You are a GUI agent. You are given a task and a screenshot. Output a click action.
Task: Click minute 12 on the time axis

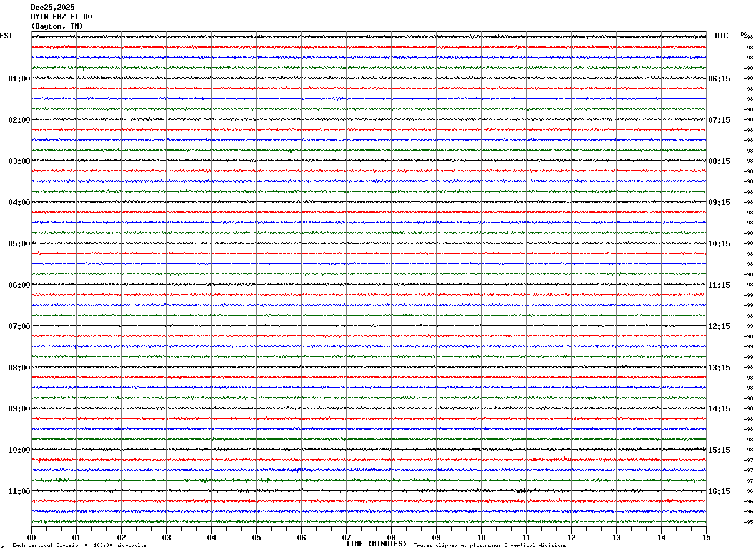pos(571,537)
